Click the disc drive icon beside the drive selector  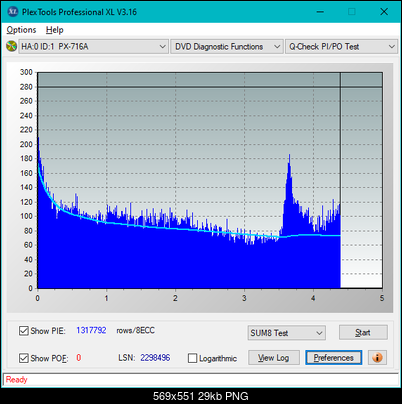pyautogui.click(x=11, y=46)
